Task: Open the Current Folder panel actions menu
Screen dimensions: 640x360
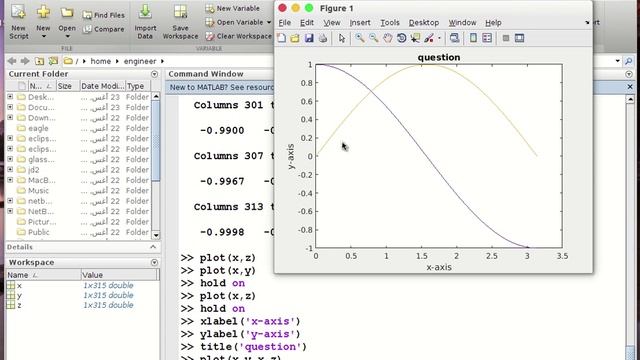Action: (x=154, y=74)
